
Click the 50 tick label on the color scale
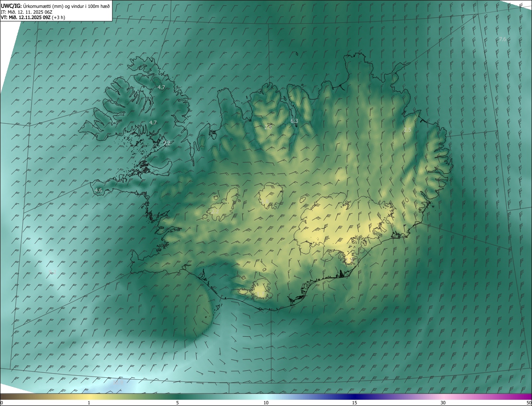529,403
